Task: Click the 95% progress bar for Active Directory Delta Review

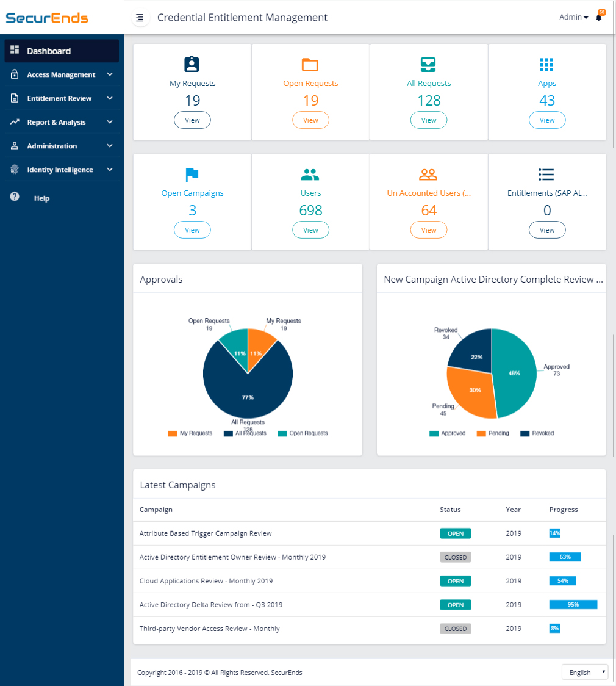Action: click(x=573, y=604)
